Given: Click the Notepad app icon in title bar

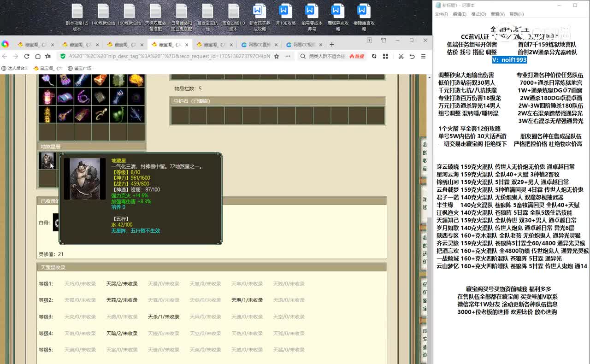Looking at the screenshot, I should pyautogui.click(x=437, y=5).
